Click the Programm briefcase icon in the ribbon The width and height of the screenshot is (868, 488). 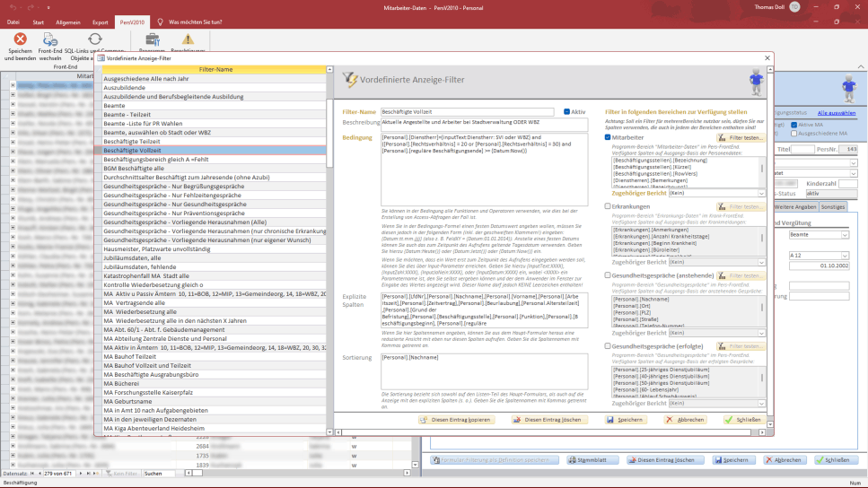(152, 40)
